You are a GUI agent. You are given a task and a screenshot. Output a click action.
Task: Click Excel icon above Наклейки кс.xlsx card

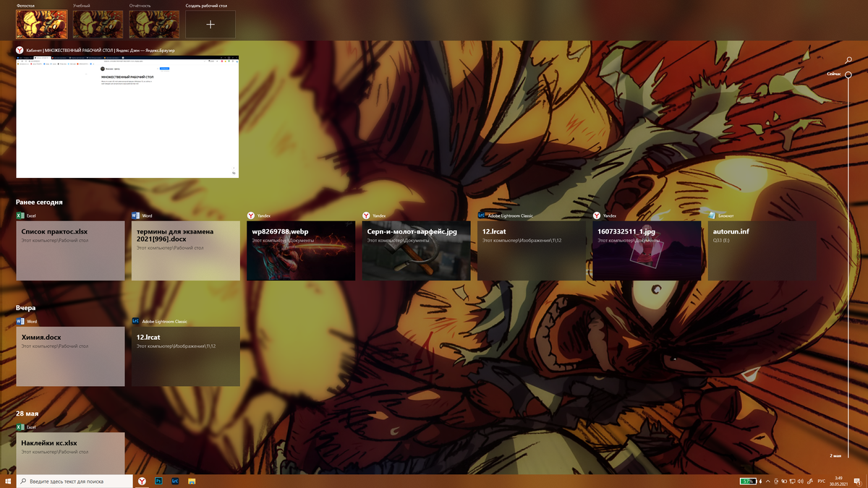point(20,427)
